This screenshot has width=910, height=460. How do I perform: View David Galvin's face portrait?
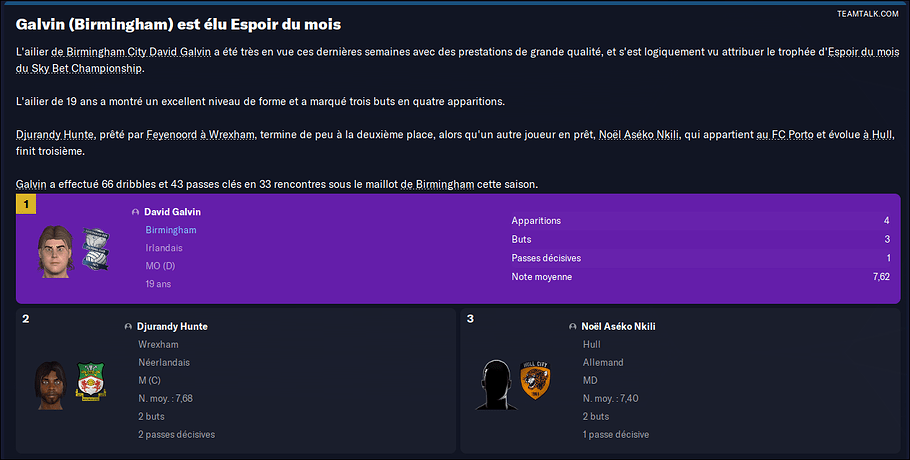(x=56, y=252)
